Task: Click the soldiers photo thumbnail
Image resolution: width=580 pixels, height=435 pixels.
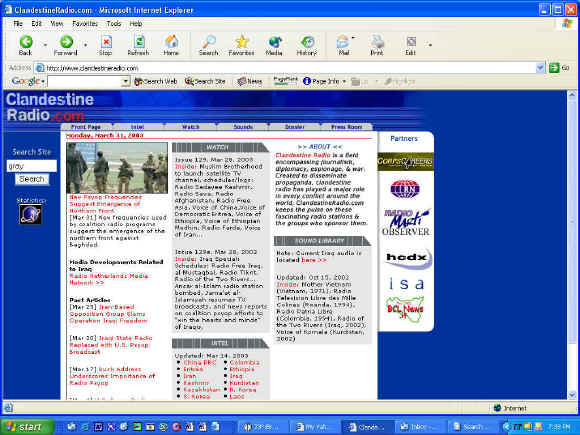Action: (x=117, y=168)
